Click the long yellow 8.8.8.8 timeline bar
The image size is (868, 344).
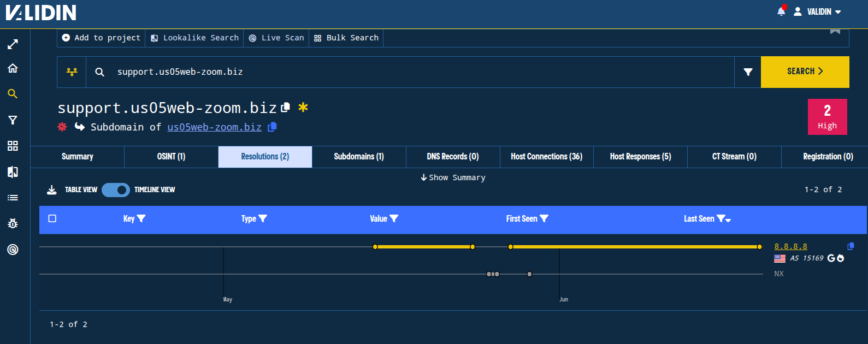tap(635, 247)
